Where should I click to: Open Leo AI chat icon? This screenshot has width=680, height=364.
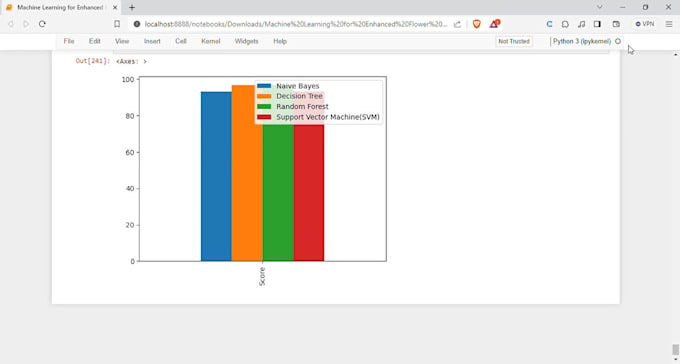point(565,24)
